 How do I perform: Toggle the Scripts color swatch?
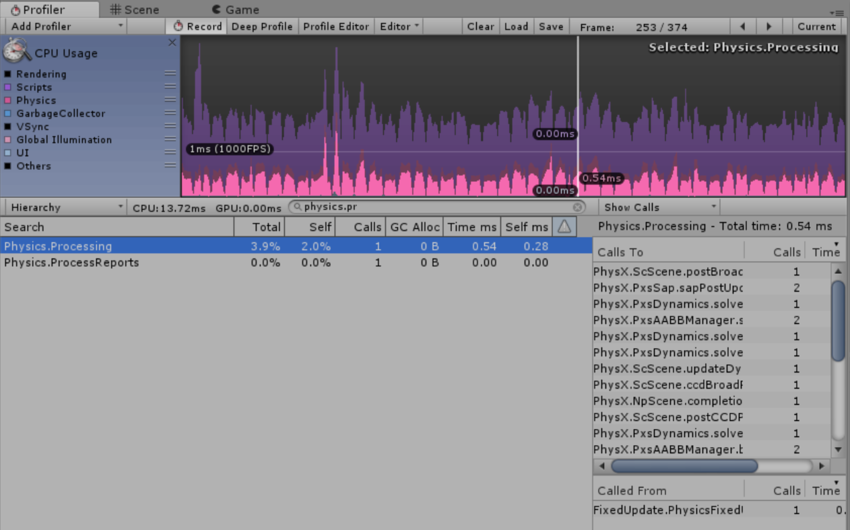tap(8, 87)
